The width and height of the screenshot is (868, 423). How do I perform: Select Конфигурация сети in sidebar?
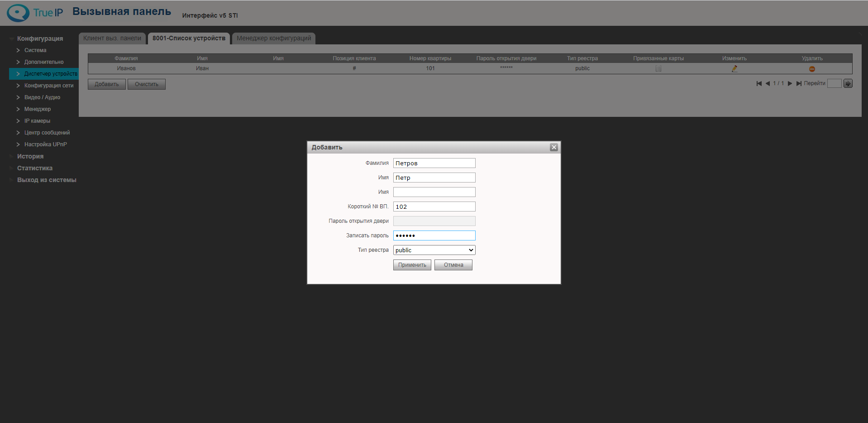48,86
